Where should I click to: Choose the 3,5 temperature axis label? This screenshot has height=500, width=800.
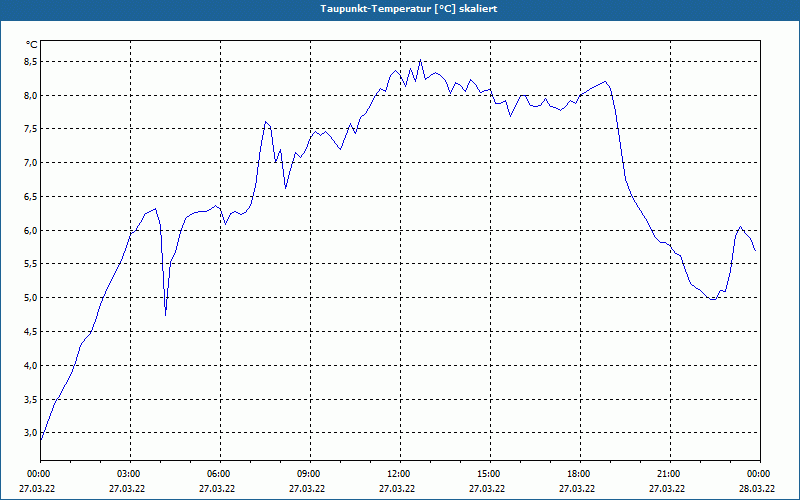pos(32,399)
